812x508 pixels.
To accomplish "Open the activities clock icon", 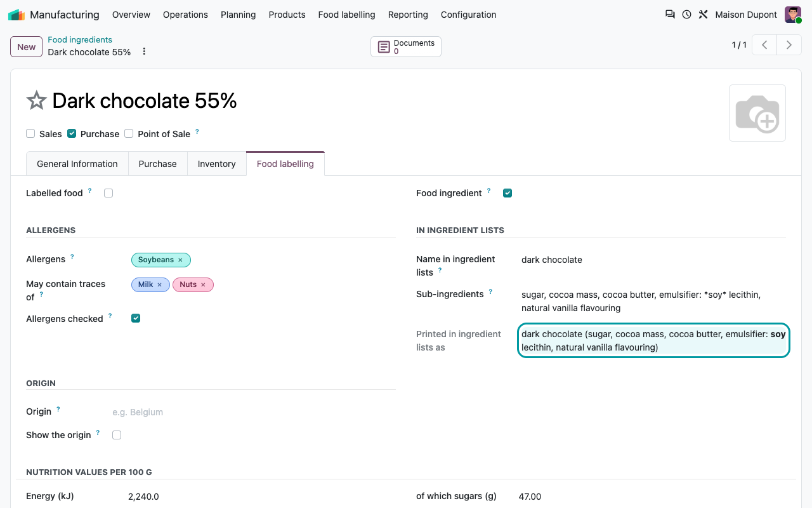I will (686, 15).
